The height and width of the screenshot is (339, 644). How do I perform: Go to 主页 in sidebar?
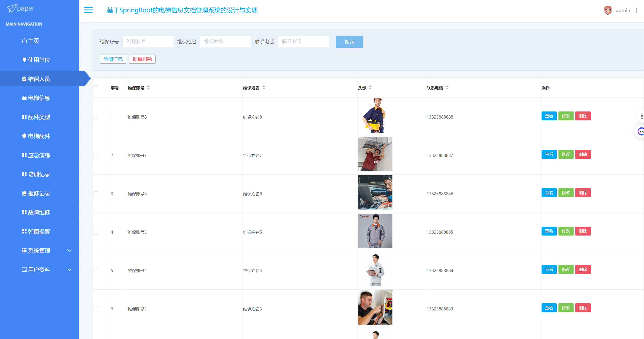40,41
